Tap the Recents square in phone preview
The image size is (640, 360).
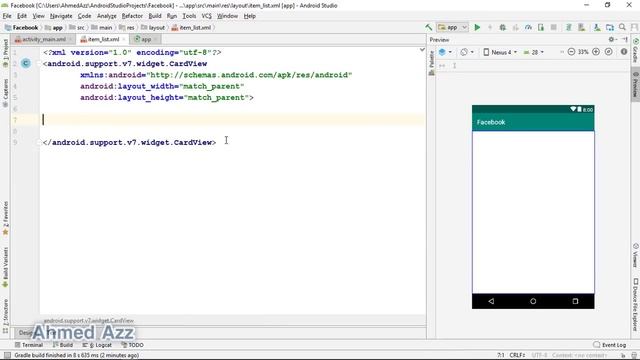pyautogui.click(x=575, y=301)
